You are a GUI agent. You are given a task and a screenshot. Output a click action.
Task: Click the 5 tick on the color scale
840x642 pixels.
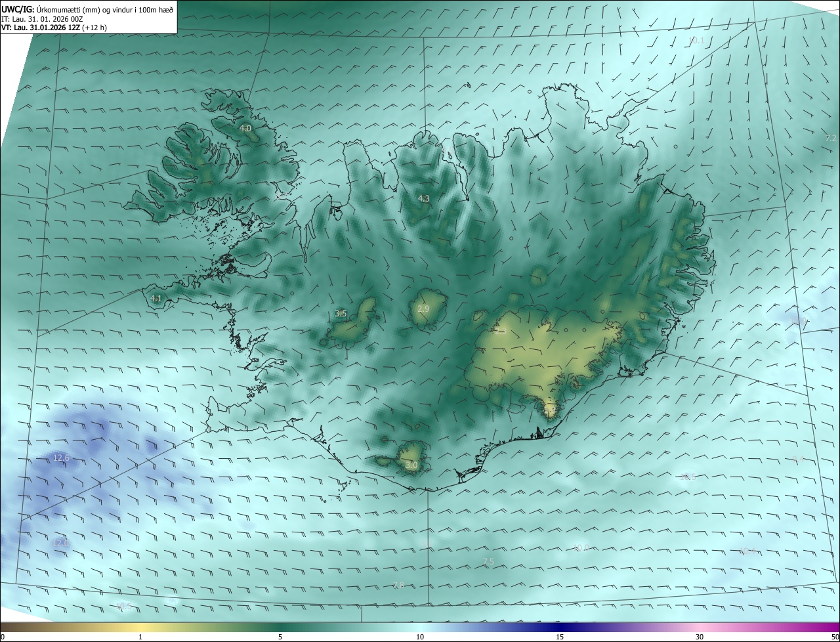280,637
